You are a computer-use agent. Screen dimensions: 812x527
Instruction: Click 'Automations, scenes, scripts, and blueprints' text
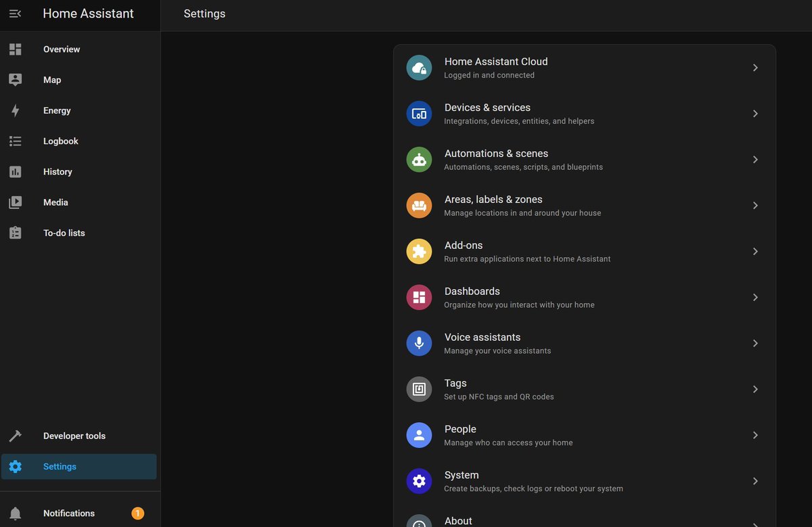pyautogui.click(x=523, y=167)
